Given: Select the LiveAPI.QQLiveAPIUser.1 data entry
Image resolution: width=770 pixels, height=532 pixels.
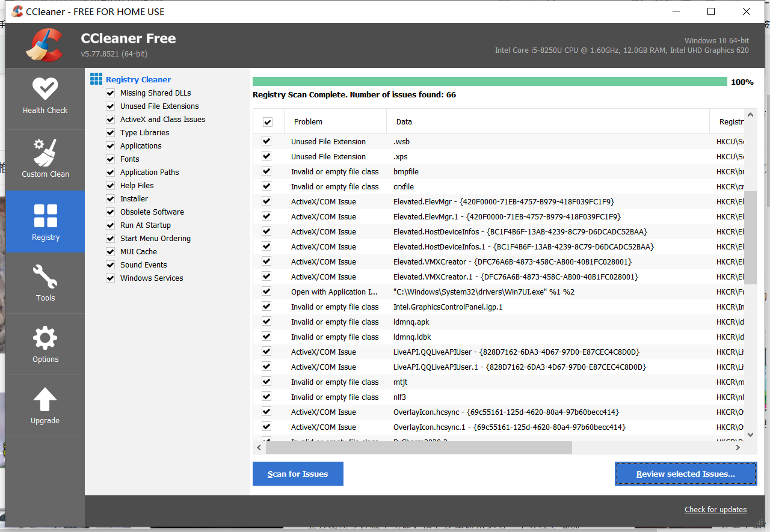Looking at the screenshot, I should [x=520, y=367].
